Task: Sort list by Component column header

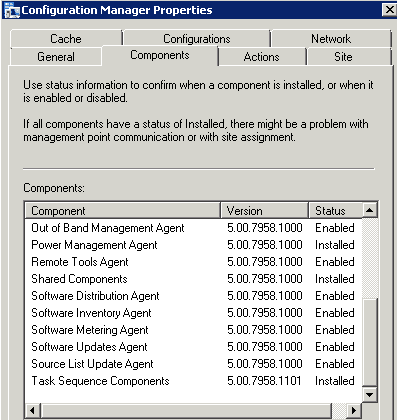Action: pos(123,211)
